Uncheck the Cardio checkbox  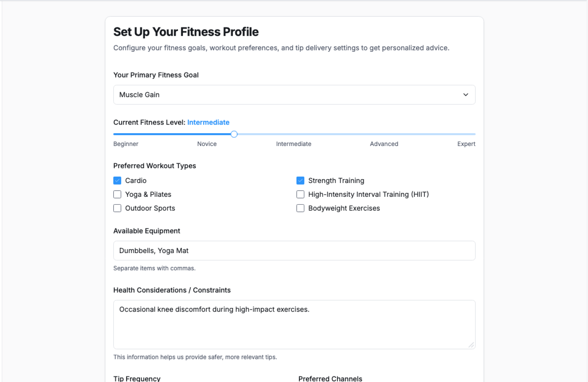click(x=117, y=181)
